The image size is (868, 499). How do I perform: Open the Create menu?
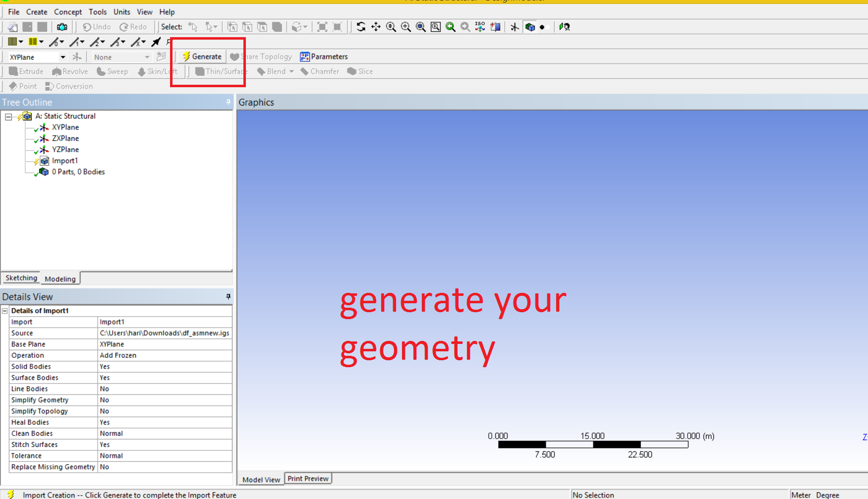click(x=37, y=12)
